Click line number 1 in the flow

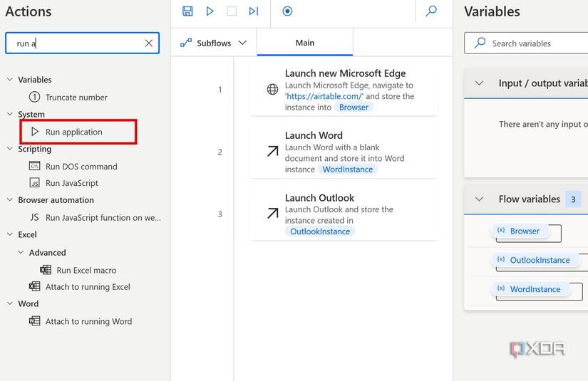(x=220, y=90)
